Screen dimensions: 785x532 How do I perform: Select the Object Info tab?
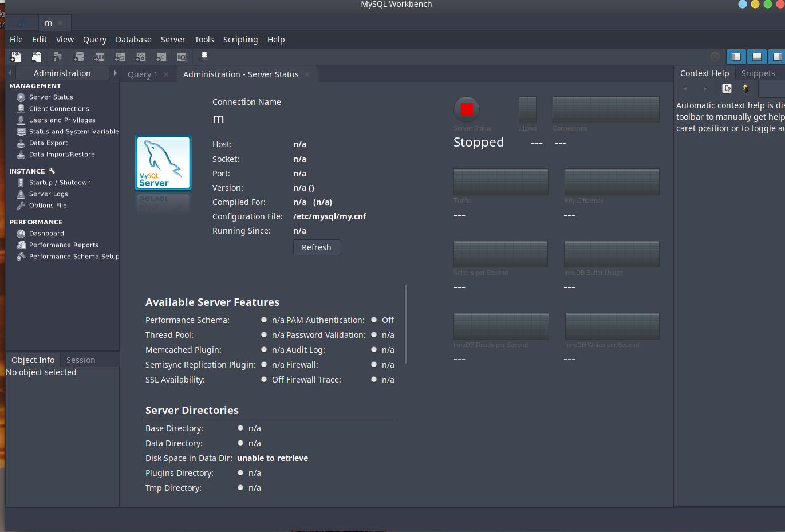coord(33,360)
